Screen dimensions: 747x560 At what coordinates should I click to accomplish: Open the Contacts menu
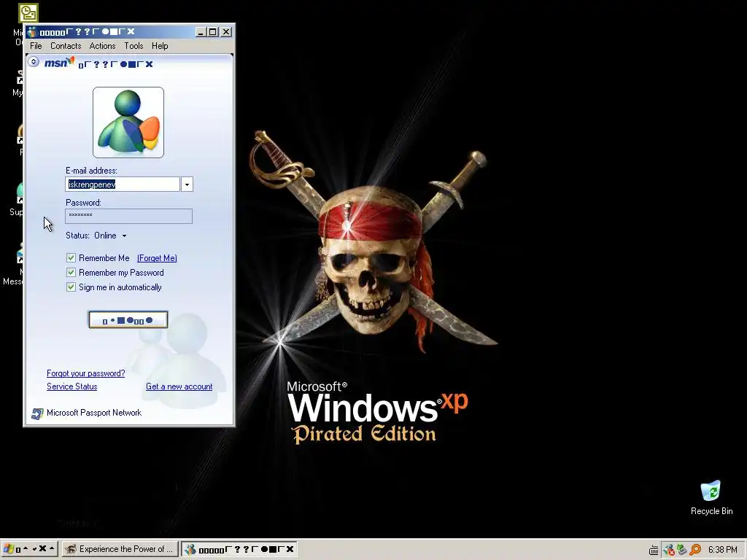pyautogui.click(x=66, y=46)
